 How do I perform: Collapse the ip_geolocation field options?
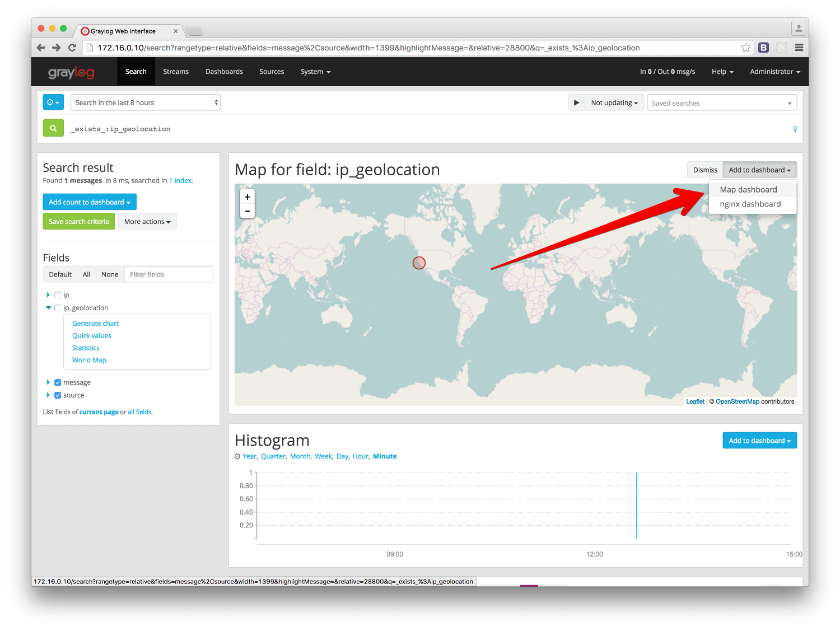(x=49, y=308)
